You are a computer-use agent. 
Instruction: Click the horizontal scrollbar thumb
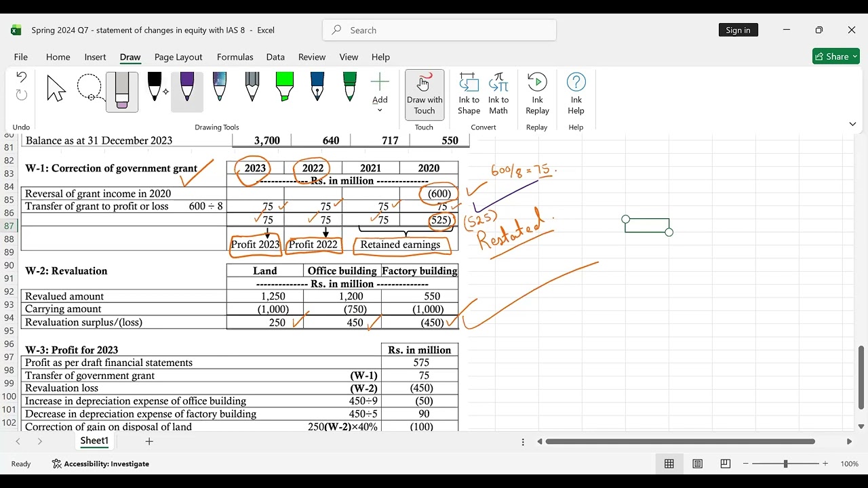pos(680,441)
